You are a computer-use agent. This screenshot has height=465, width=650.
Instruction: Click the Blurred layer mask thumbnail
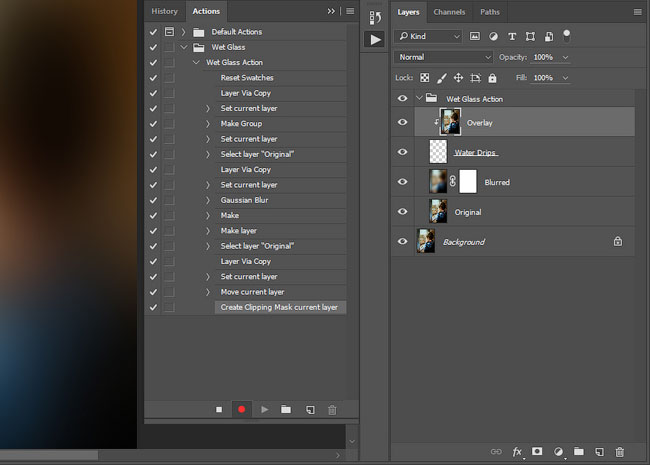pyautogui.click(x=468, y=182)
